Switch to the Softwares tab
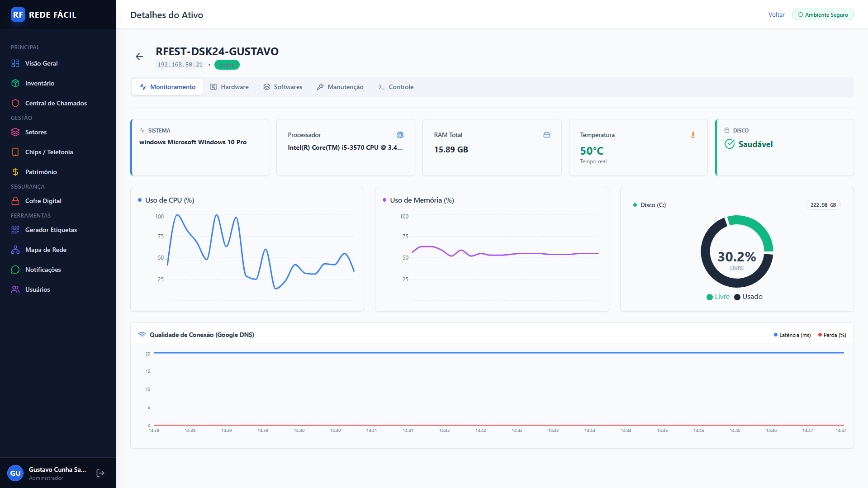868x488 pixels. point(283,87)
